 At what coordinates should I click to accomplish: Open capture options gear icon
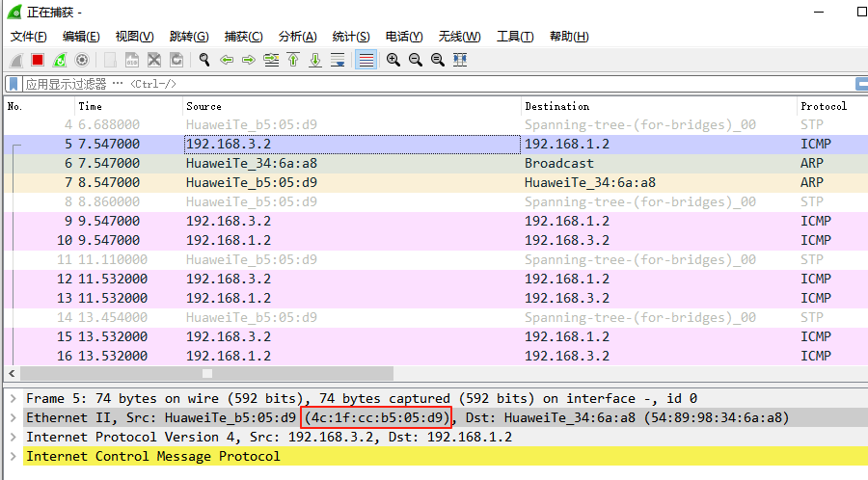[82, 60]
